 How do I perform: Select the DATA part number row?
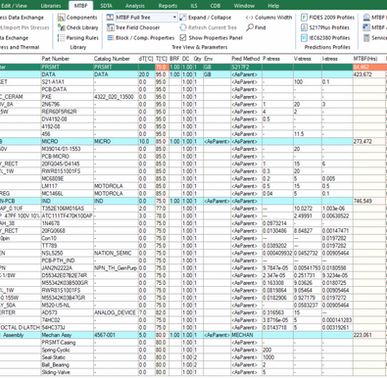(67, 74)
